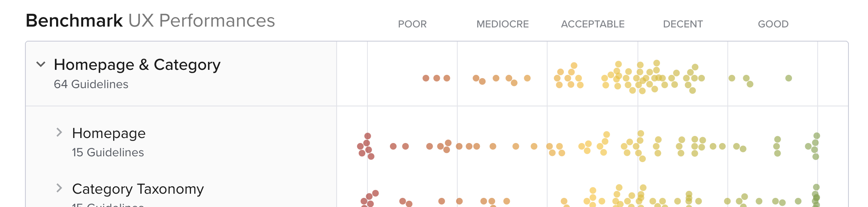
Task: Click rightmost green dot in Homepage & Category row
Action: [x=789, y=78]
